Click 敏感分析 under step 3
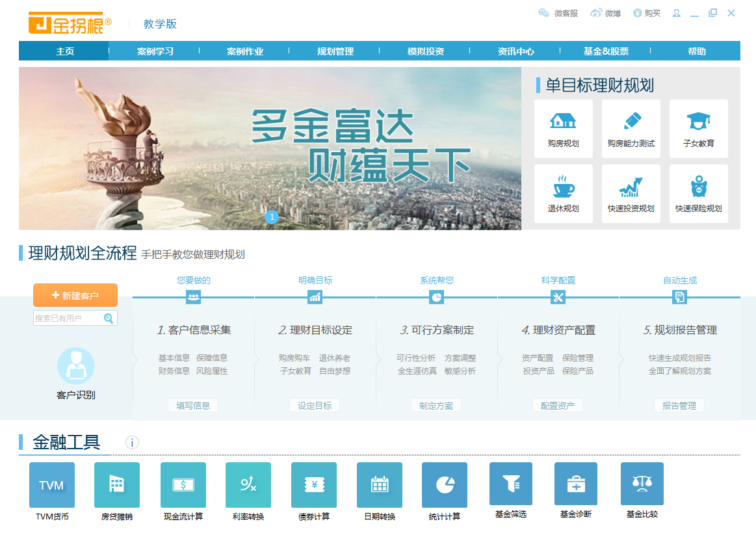 (x=460, y=371)
